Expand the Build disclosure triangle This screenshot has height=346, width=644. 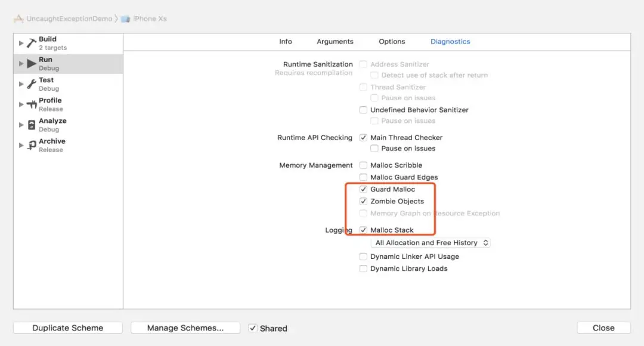coord(21,43)
